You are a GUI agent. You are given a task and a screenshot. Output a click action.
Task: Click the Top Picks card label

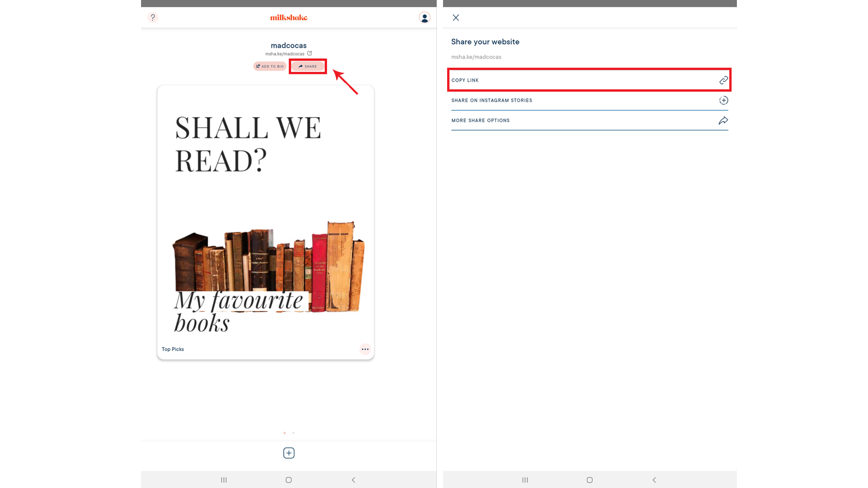click(x=173, y=349)
